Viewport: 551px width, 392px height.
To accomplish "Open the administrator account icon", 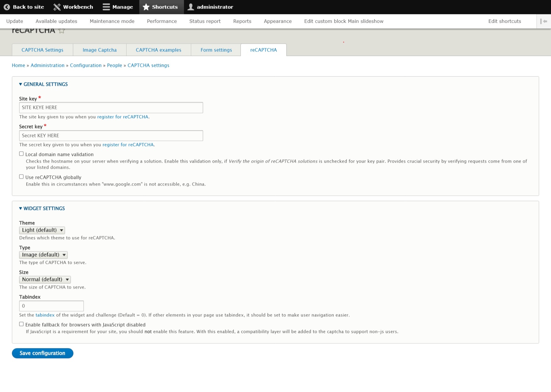I will [190, 7].
